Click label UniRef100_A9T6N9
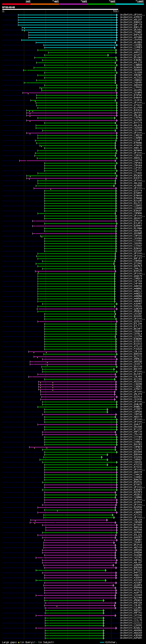 [x=131, y=37]
